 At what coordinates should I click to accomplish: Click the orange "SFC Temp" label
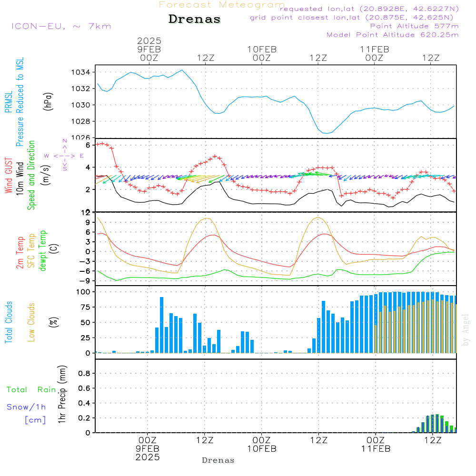click(x=31, y=251)
